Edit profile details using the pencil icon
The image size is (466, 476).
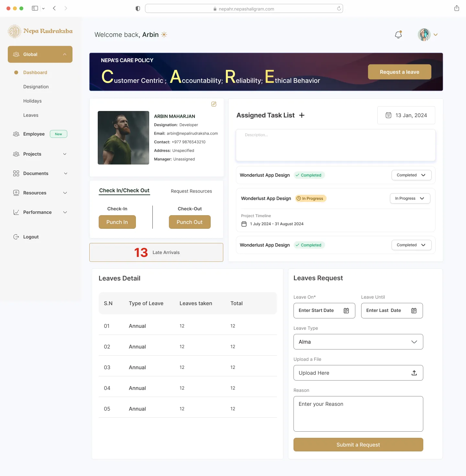pos(214,104)
